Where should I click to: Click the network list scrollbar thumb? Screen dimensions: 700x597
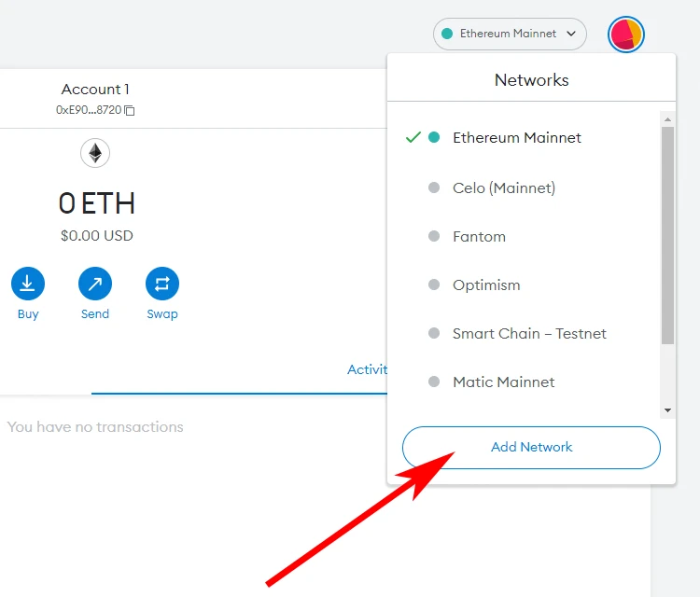667,233
